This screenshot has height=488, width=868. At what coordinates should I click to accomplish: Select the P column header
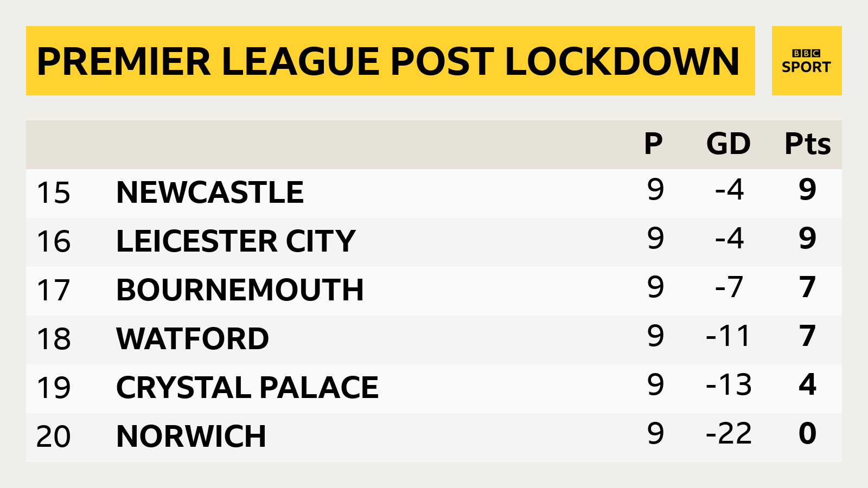654,144
